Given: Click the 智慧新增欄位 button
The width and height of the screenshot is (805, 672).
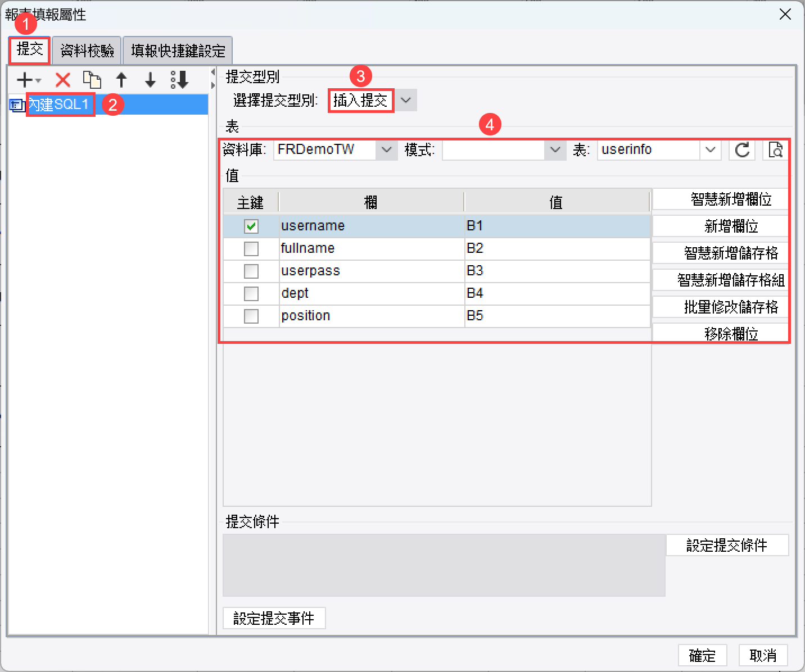Looking at the screenshot, I should (720, 199).
